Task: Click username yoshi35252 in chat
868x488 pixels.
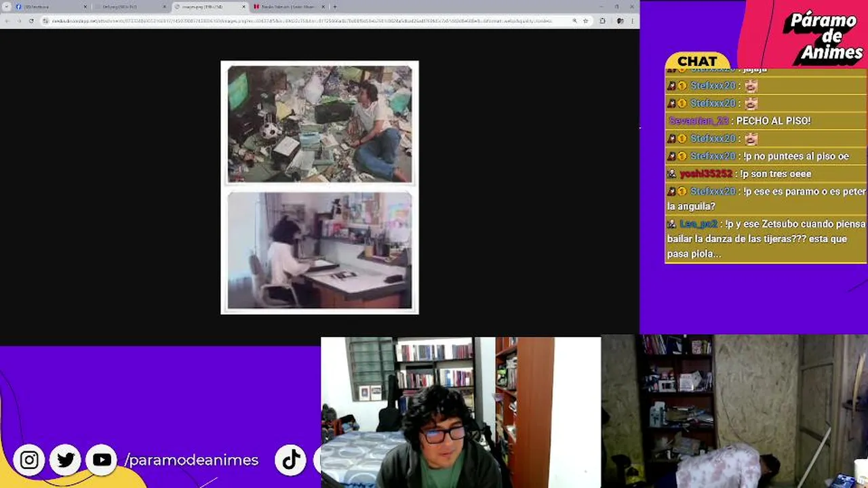Action: coord(706,174)
